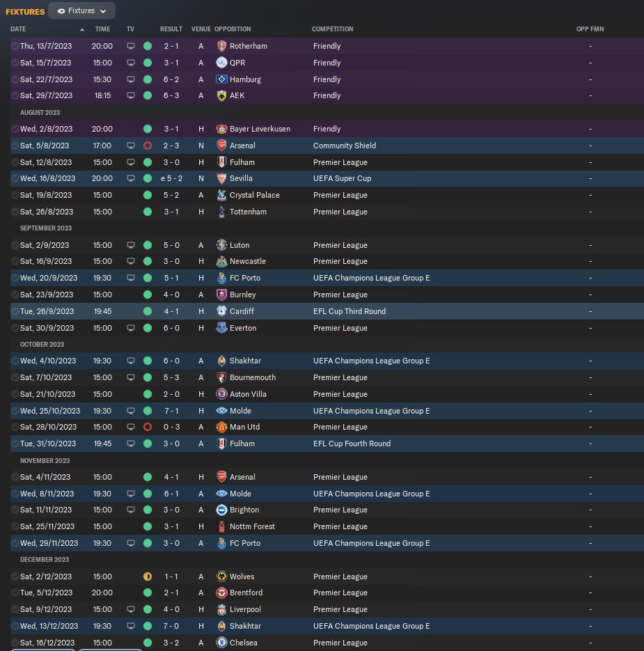Image resolution: width=644 pixels, height=651 pixels.
Task: Open the Community Shield competition link
Action: (x=345, y=146)
